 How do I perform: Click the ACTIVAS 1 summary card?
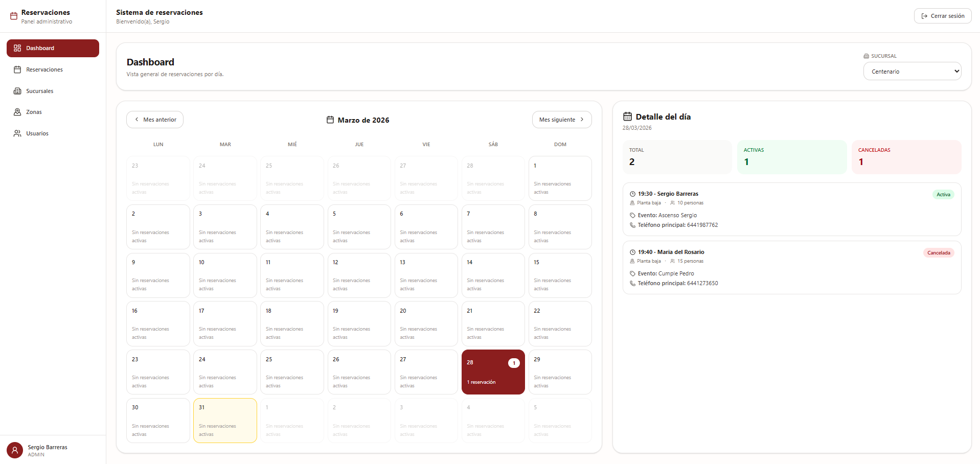pos(792,157)
